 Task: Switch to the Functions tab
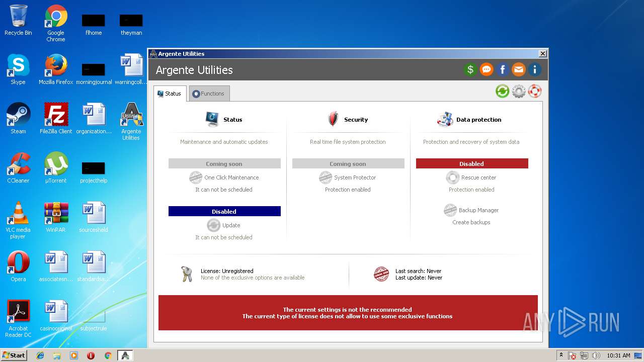pyautogui.click(x=209, y=94)
